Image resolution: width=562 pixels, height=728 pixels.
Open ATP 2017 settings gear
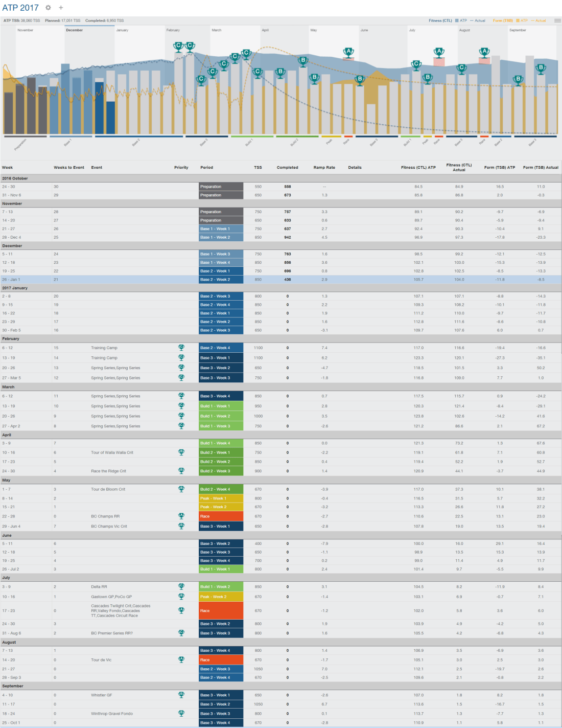pyautogui.click(x=48, y=8)
